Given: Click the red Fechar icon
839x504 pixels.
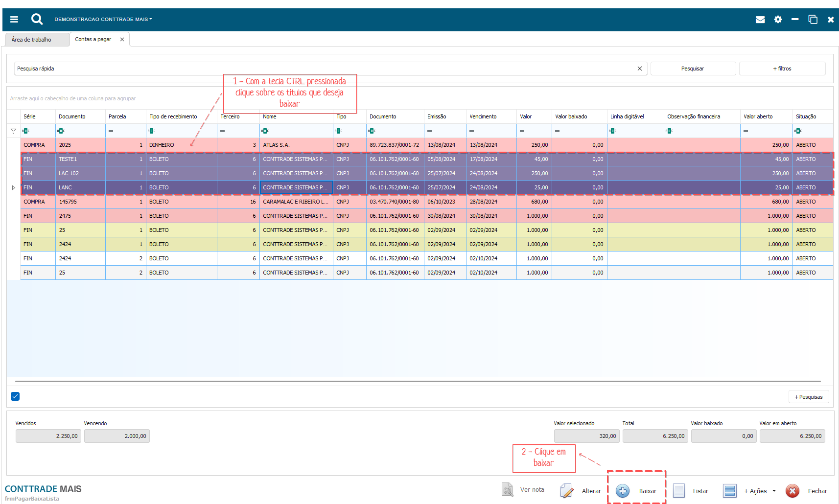Looking at the screenshot, I should click(x=792, y=491).
